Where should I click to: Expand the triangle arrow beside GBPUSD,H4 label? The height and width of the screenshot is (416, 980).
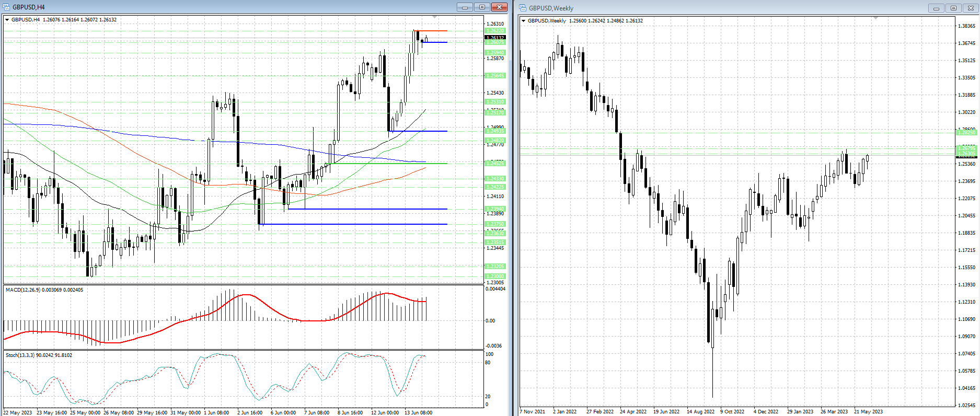[7, 20]
